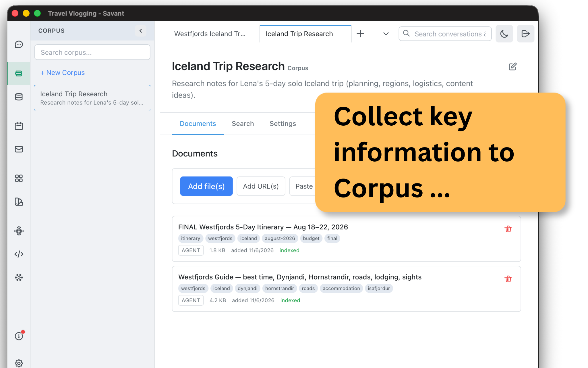Screen dimensions: 588x368
Task: Open the code brackets icon in sidebar
Action: coord(19,254)
